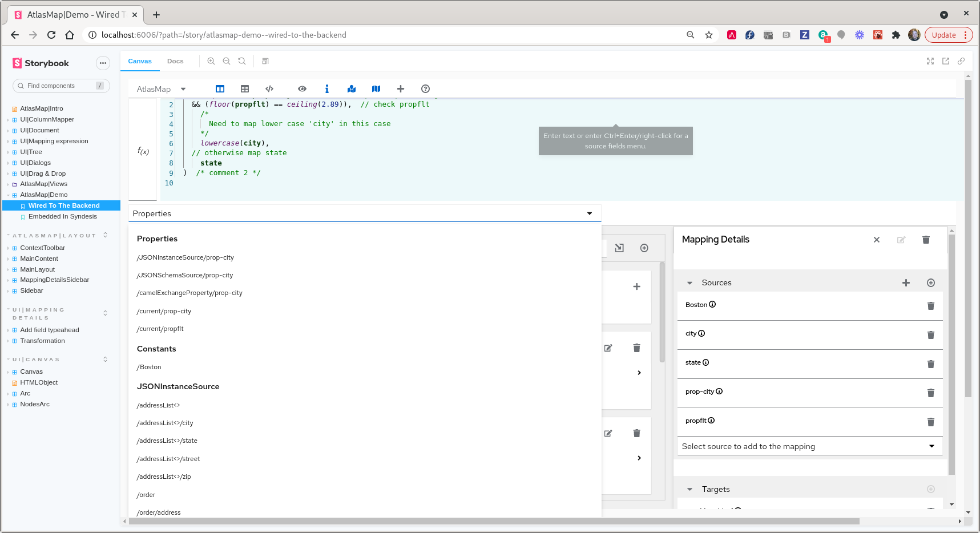Switch to the column mapper view icon

click(220, 89)
